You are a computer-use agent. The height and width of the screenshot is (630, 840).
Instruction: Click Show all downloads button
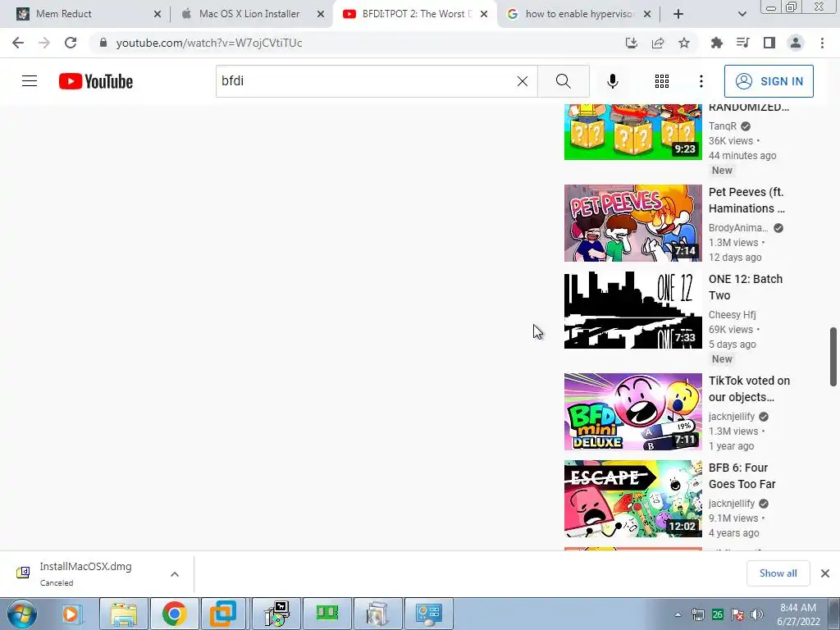click(778, 573)
